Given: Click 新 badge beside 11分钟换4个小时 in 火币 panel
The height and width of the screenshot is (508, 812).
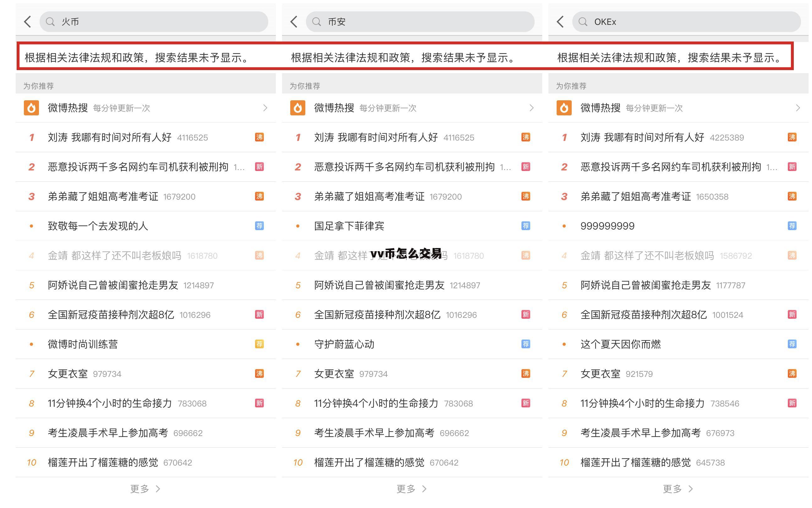Looking at the screenshot, I should tap(259, 403).
